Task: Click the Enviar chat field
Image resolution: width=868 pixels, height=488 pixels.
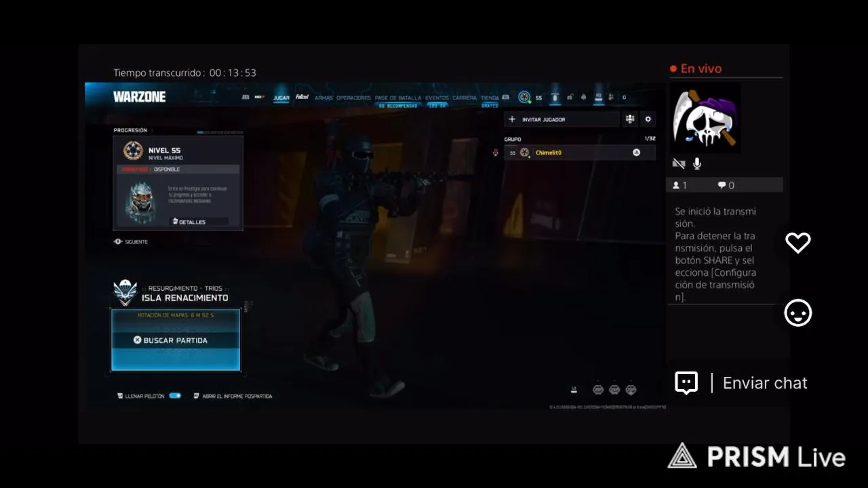Action: point(765,383)
